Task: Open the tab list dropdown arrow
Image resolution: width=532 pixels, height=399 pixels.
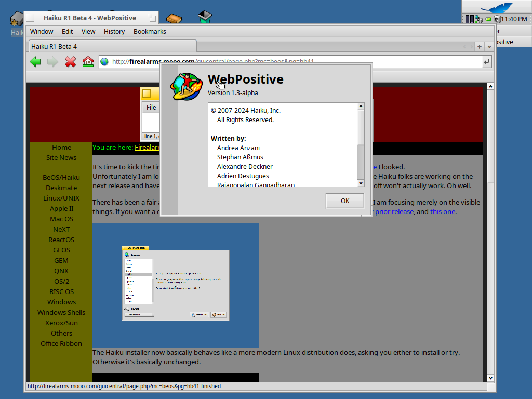Action: (489, 47)
